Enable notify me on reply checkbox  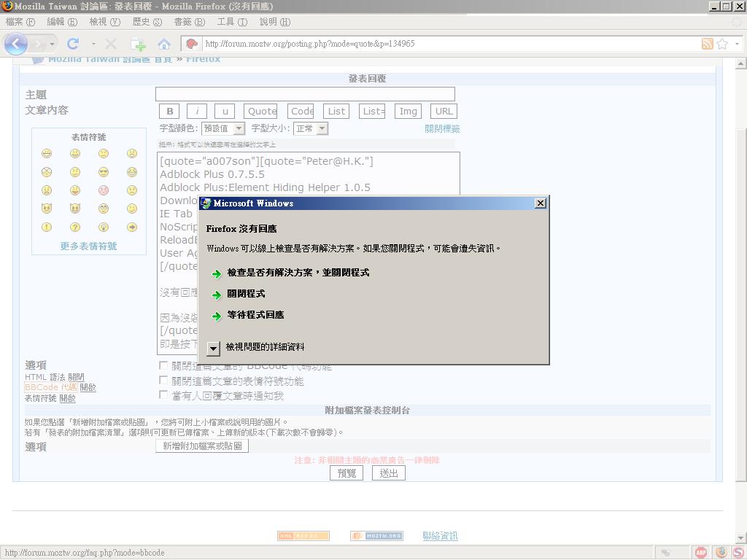163,395
